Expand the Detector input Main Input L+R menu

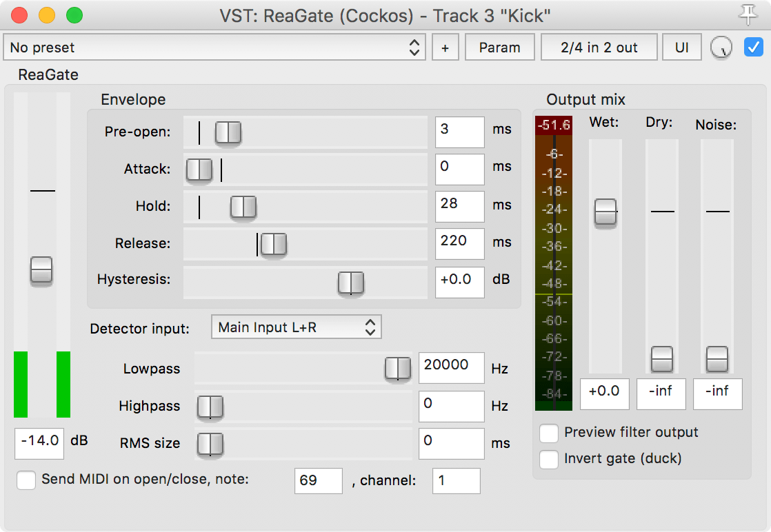[296, 328]
